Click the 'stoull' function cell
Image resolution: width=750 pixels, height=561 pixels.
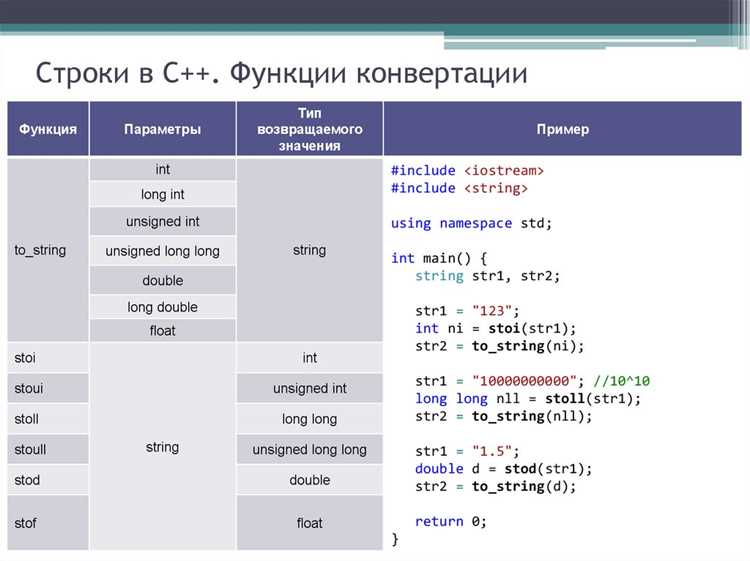coord(48,449)
